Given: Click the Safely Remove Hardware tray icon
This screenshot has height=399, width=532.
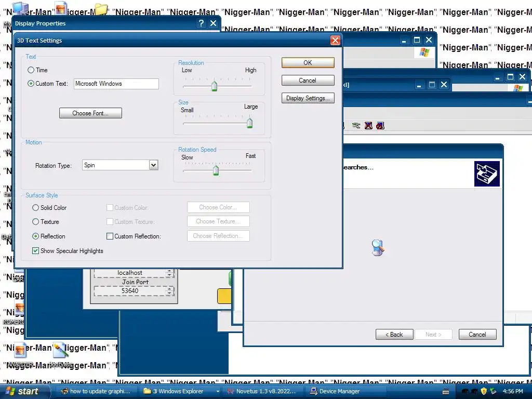Looking at the screenshot, I should (x=493, y=391).
